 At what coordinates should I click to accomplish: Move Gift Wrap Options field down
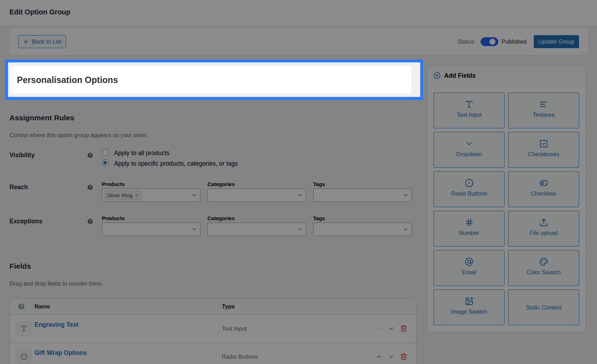coord(391,357)
